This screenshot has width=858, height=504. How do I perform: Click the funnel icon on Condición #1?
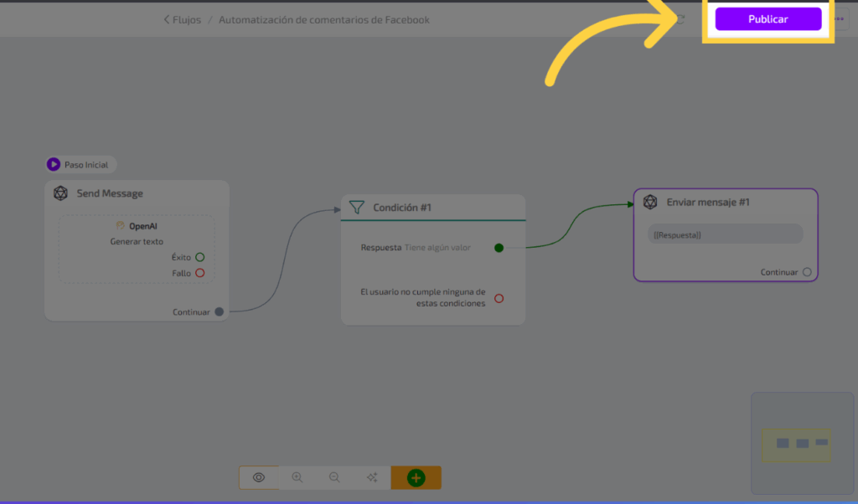(356, 207)
